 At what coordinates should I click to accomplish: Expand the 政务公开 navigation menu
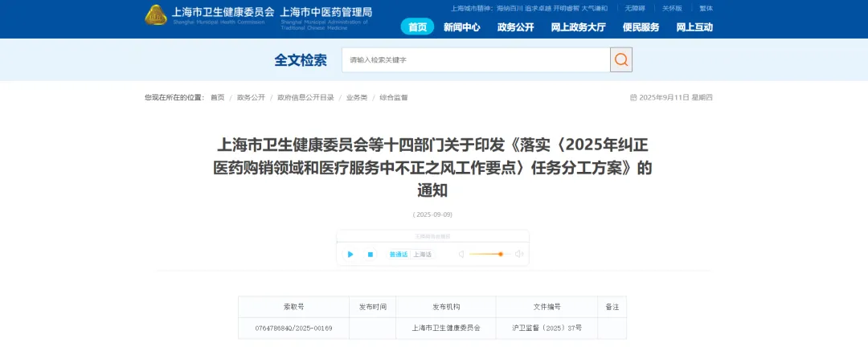point(515,27)
